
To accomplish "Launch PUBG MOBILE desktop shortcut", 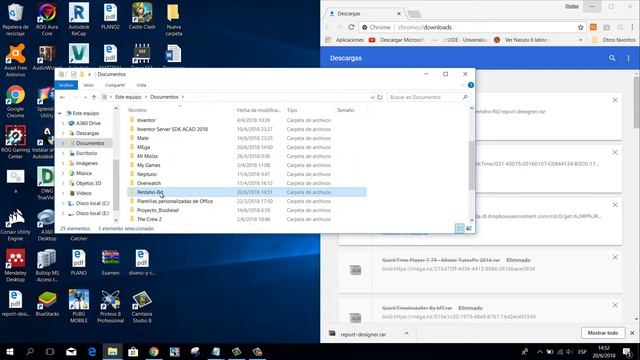I will tap(79, 306).
